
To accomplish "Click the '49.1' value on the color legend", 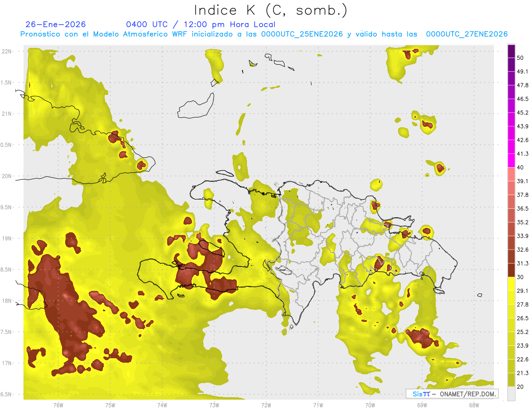I will pos(523,71).
